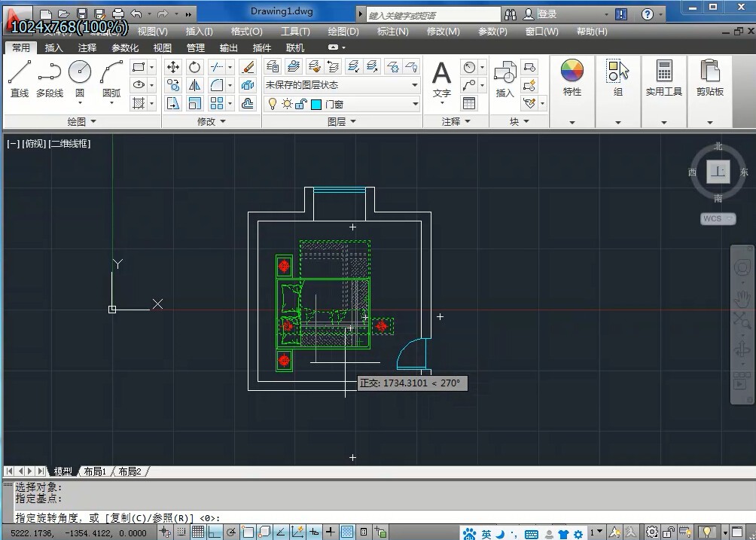Toggle Polar tracking in status bar
This screenshot has width=756, height=540.
point(231,532)
